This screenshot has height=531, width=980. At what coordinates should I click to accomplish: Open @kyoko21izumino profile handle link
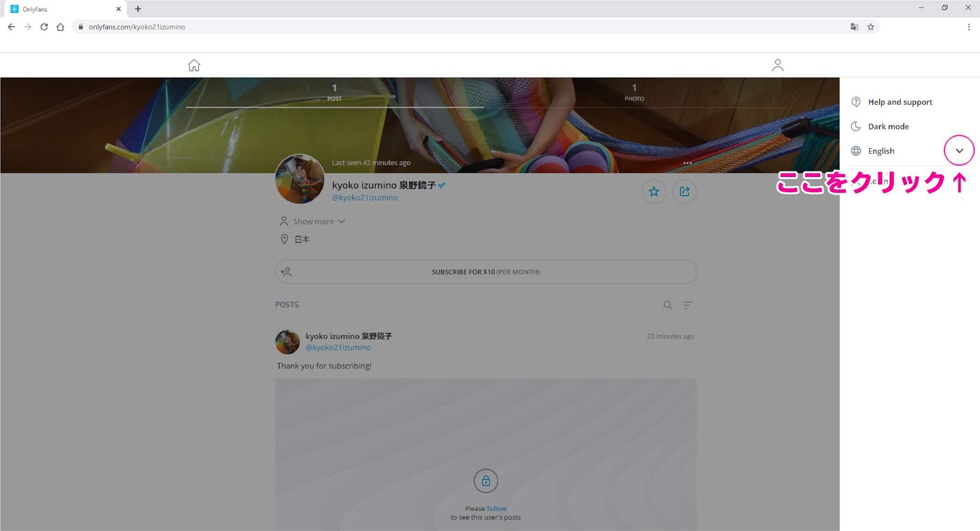pyautogui.click(x=364, y=198)
